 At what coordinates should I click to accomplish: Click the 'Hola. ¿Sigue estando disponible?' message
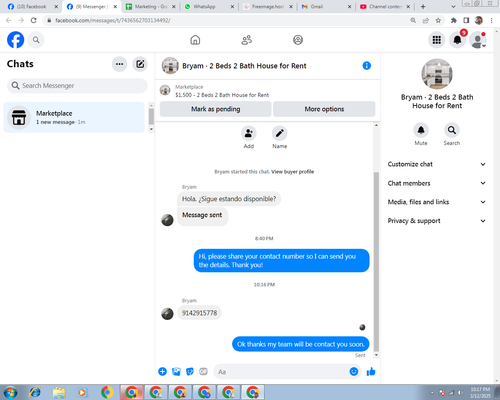229,199
